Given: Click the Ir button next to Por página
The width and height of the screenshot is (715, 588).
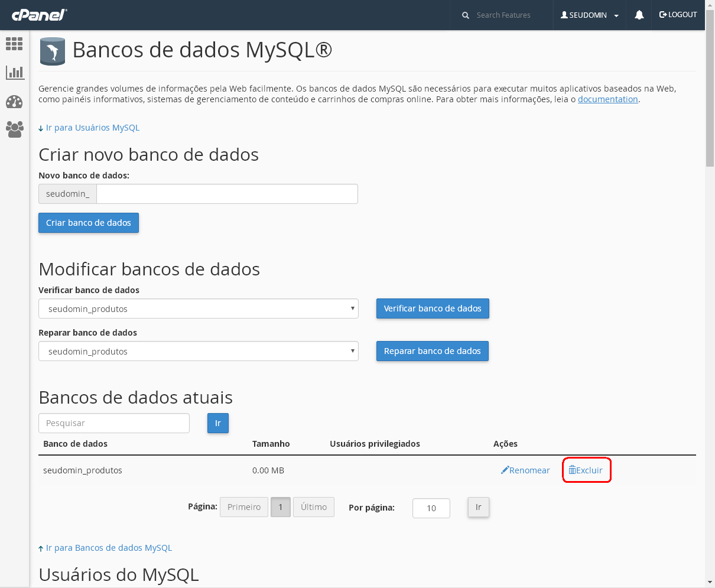Looking at the screenshot, I should coord(479,507).
